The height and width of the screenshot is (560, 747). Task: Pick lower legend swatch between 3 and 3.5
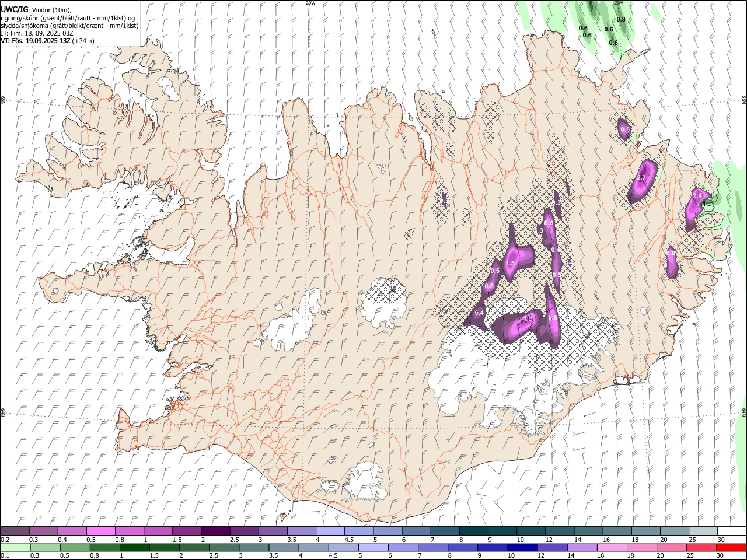click(254, 547)
